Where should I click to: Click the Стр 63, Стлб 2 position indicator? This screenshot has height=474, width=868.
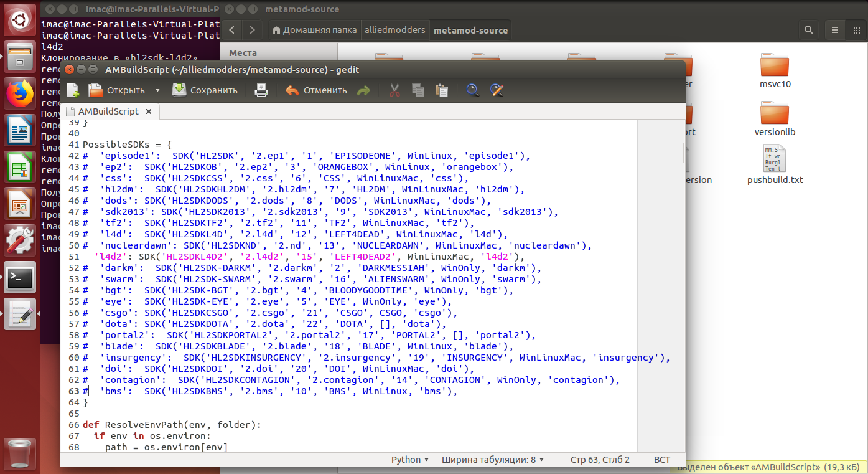[x=600, y=460]
